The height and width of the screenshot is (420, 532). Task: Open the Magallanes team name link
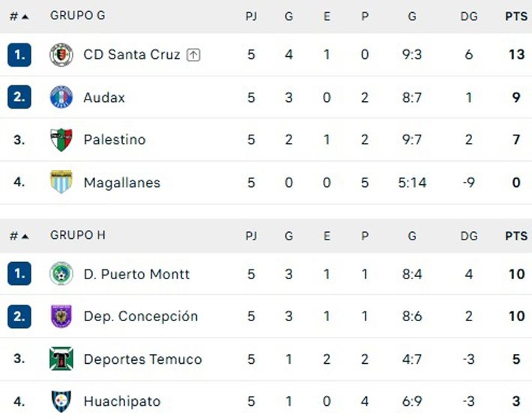122,183
